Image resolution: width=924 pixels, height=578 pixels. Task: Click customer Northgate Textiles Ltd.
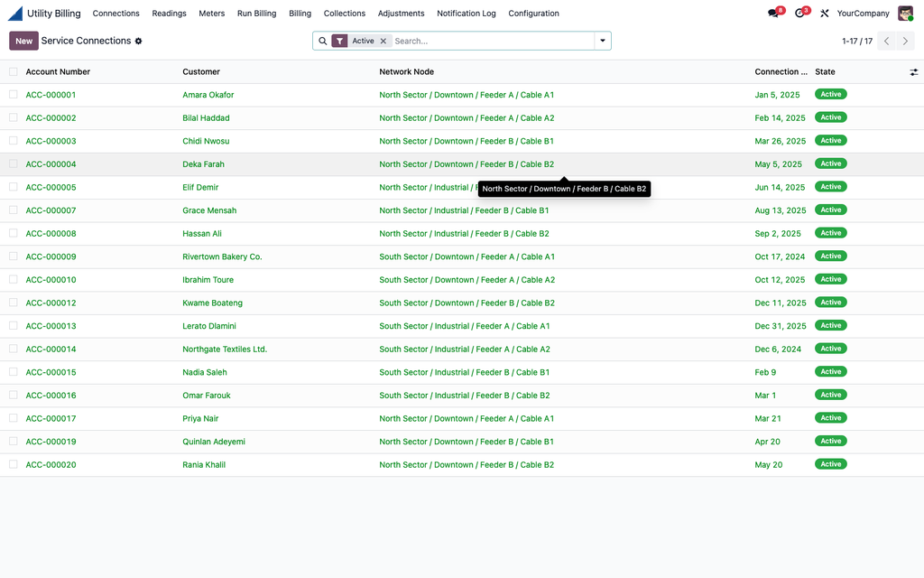225,350
